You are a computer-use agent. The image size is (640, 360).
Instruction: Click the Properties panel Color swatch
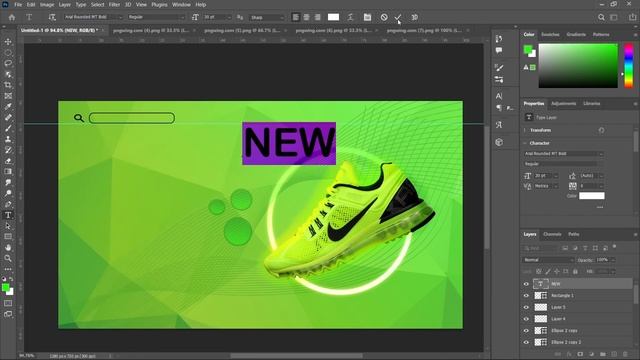(x=592, y=196)
